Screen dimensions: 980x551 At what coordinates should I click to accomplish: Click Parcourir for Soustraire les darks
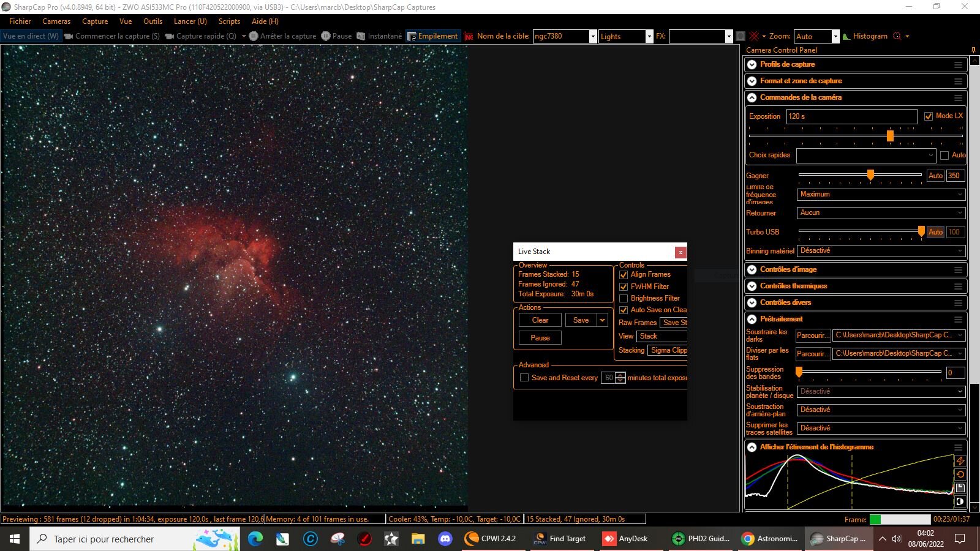813,335
